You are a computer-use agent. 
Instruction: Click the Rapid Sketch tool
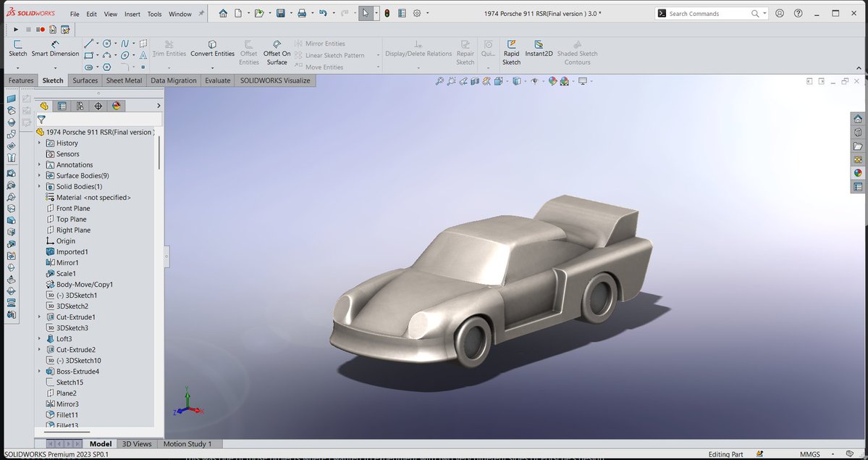tap(512, 52)
